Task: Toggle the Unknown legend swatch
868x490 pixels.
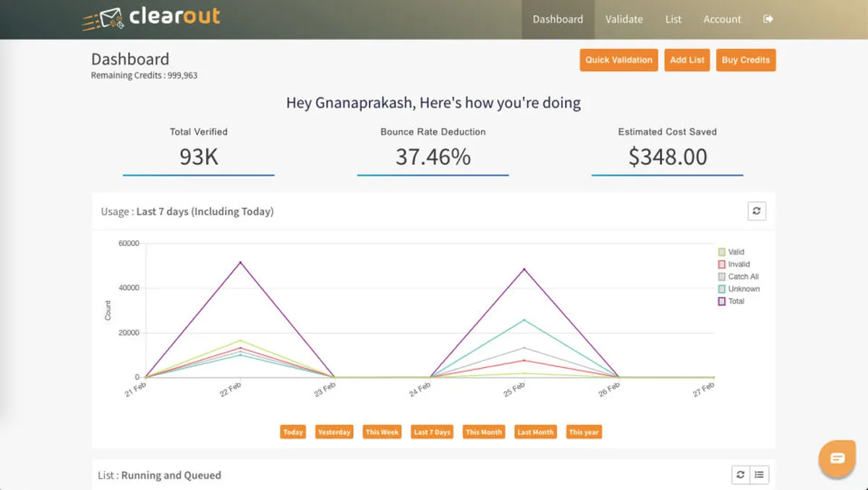Action: pyautogui.click(x=722, y=289)
